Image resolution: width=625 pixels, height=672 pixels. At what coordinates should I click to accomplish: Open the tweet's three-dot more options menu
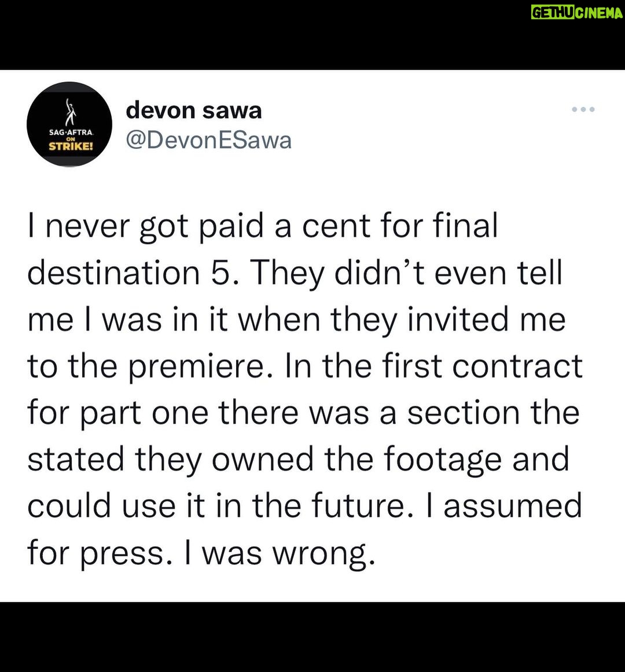(x=583, y=109)
